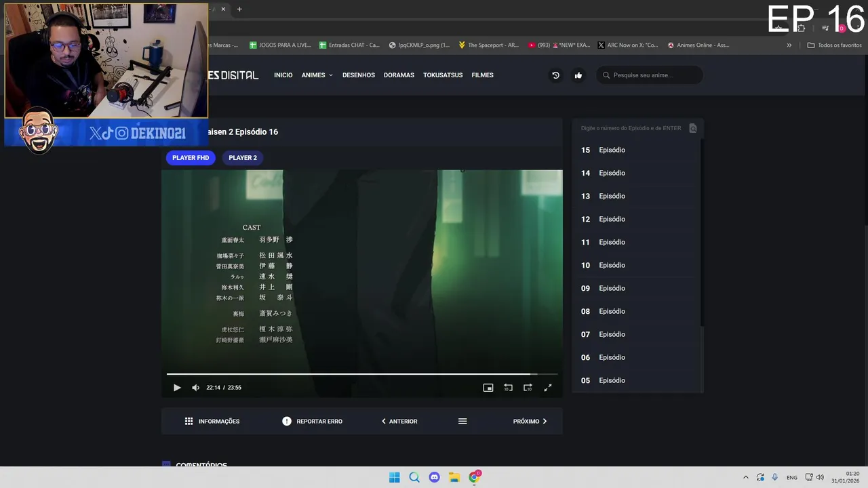
Task: Click magnifier icon in anime search
Action: tap(606, 75)
